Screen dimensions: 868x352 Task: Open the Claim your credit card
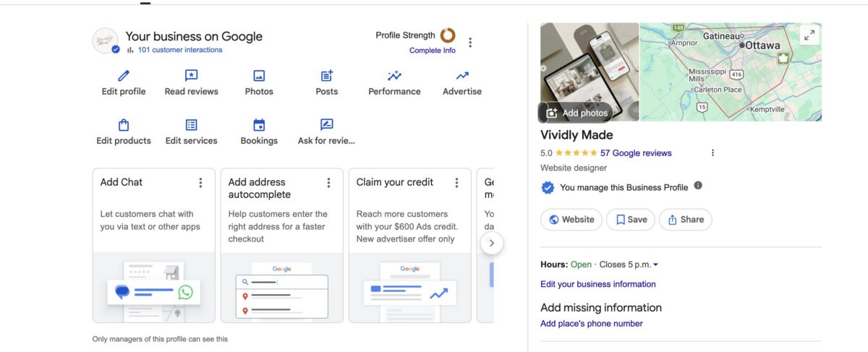[x=410, y=246]
